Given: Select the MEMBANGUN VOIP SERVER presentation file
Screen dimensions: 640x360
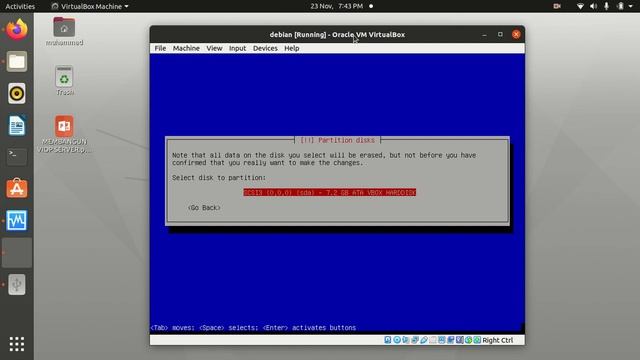Looking at the screenshot, I should [x=64, y=134].
